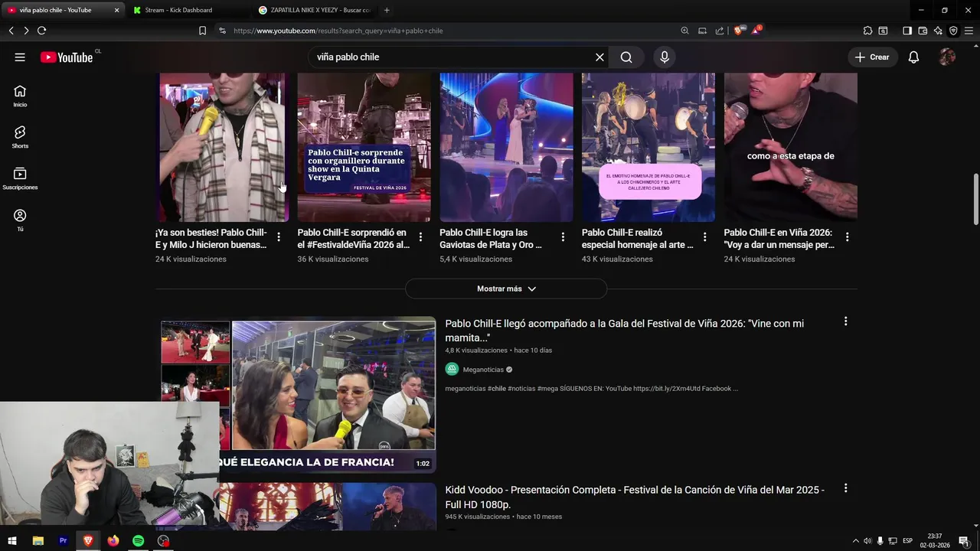The width and height of the screenshot is (980, 551).
Task: Select the viña pablo chile YouTube tab
Action: [61, 10]
